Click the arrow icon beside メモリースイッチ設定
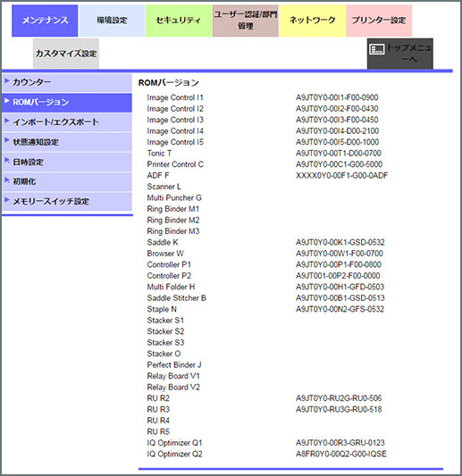The width and height of the screenshot is (462, 476). tap(7, 200)
